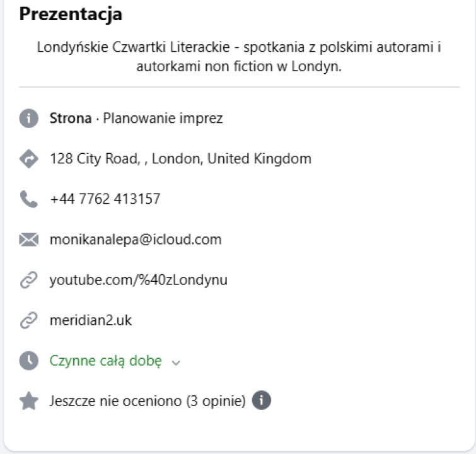The height and width of the screenshot is (454, 476).
Task: Open the 128 City Road address
Action: [x=180, y=159]
